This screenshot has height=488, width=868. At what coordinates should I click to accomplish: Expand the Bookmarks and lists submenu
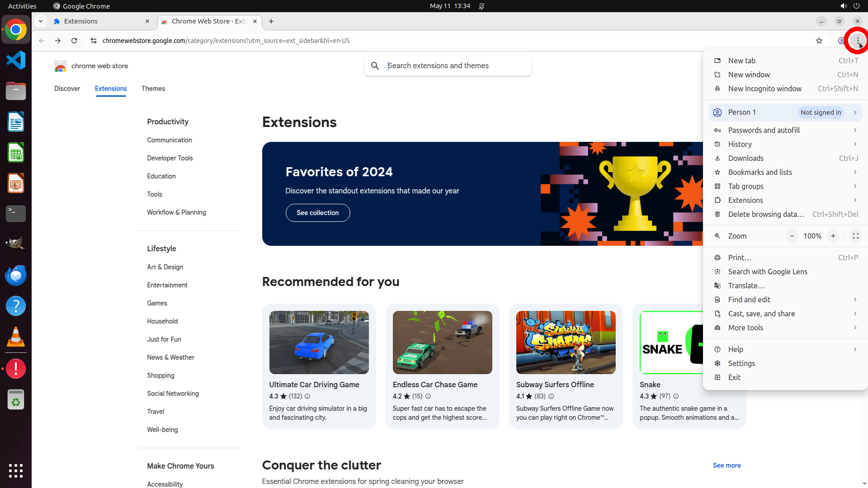[786, 172]
